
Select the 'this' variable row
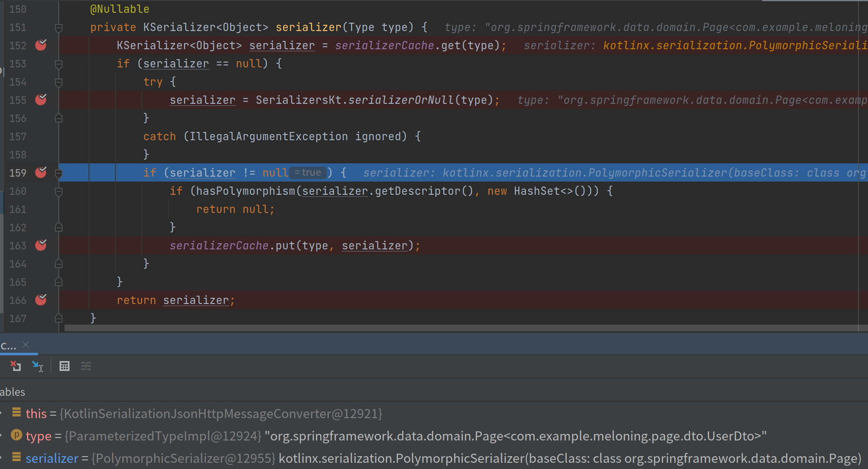tap(434, 414)
